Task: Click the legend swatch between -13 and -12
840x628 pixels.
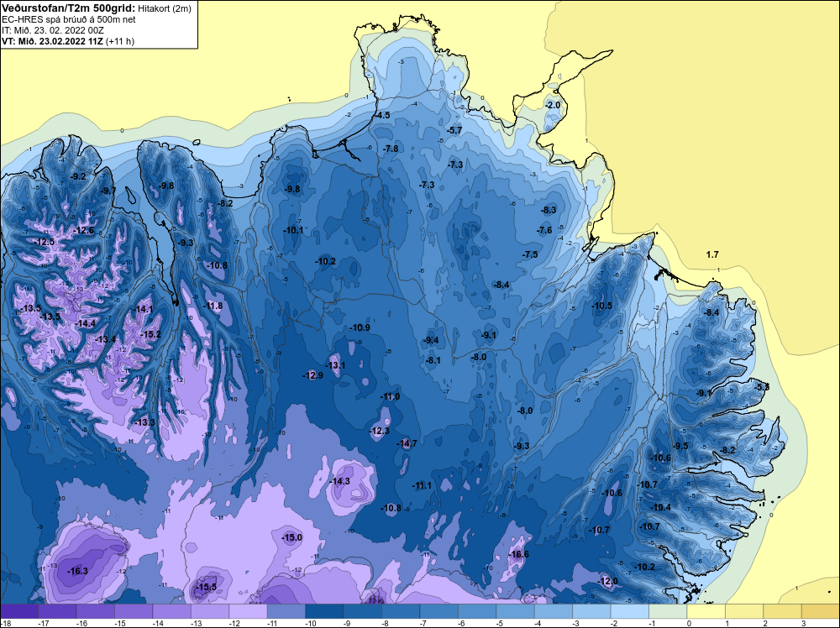Action: (x=210, y=611)
